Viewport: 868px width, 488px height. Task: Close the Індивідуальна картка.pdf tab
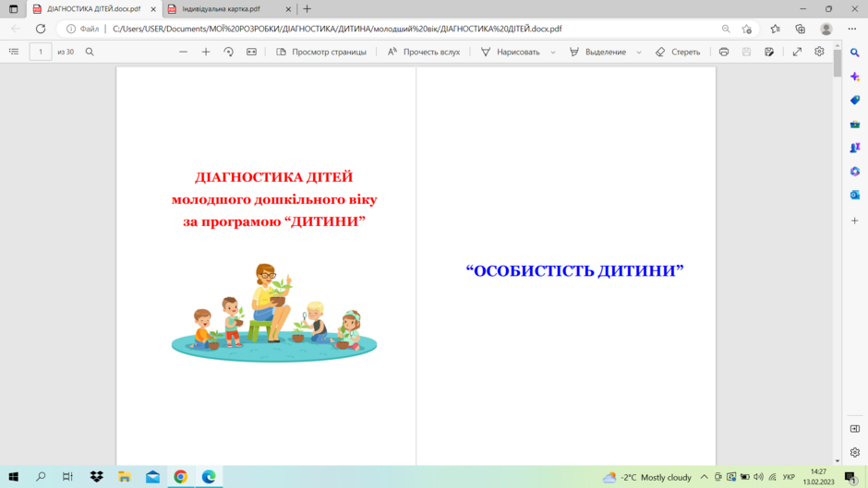(x=288, y=9)
